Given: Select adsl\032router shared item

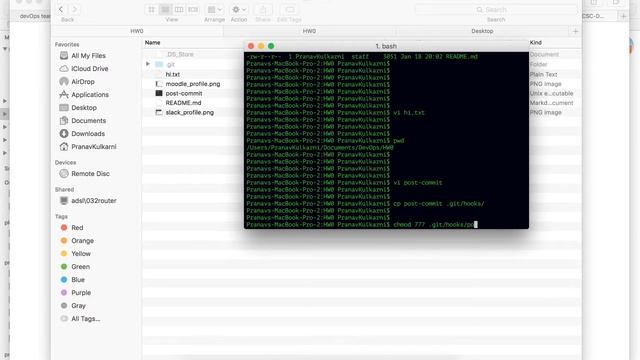Looking at the screenshot, I should tap(93, 200).
